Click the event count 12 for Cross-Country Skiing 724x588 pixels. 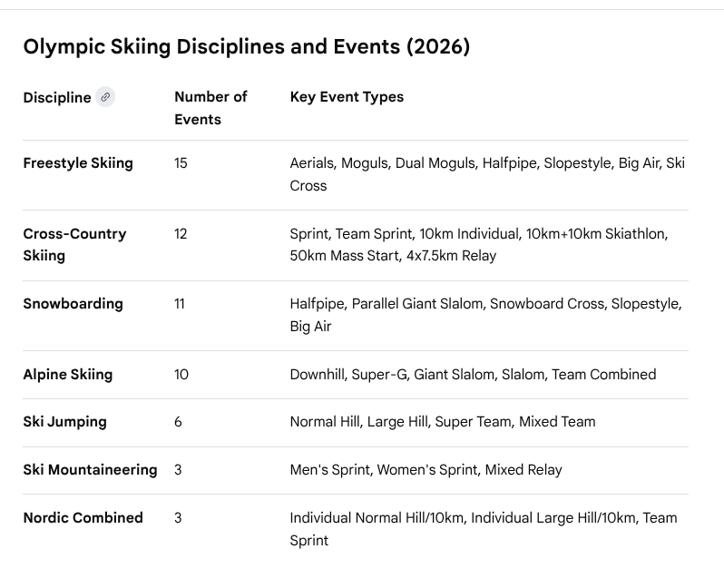pyautogui.click(x=181, y=234)
